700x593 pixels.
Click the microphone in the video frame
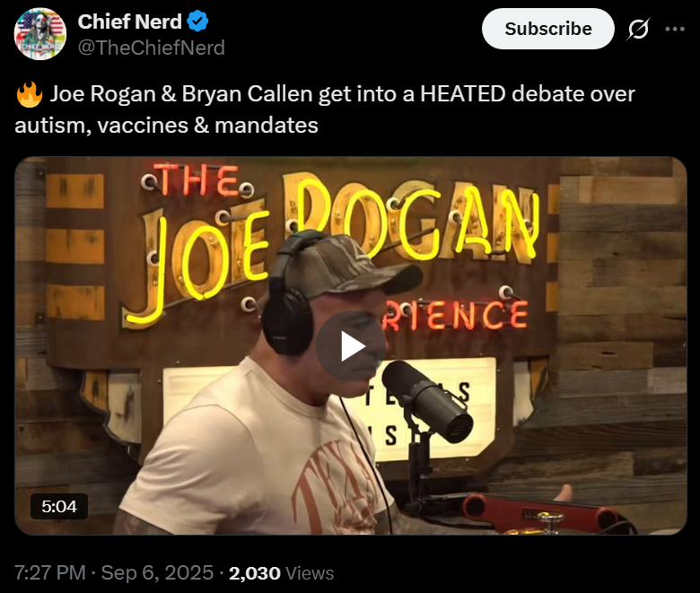point(427,400)
